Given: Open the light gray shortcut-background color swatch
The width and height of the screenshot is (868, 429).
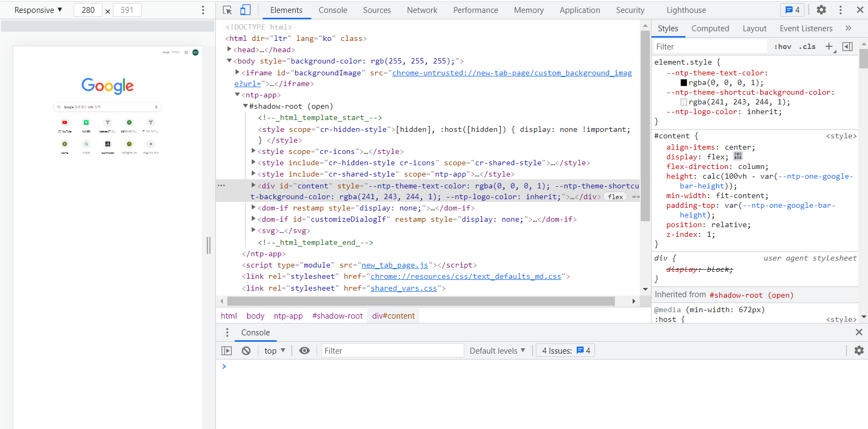Looking at the screenshot, I should (684, 102).
